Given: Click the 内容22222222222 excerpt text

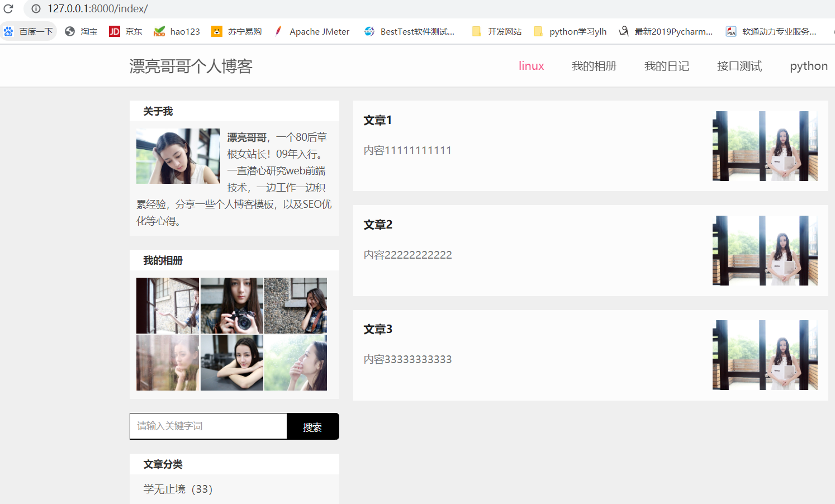Looking at the screenshot, I should (x=407, y=255).
